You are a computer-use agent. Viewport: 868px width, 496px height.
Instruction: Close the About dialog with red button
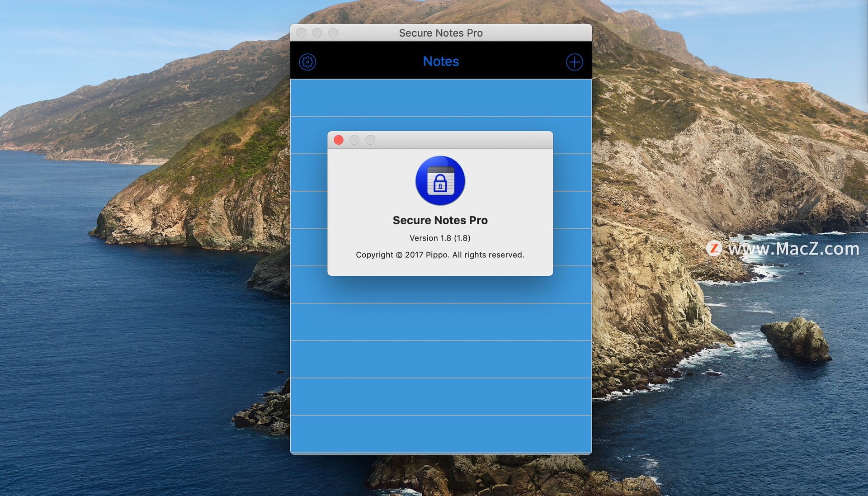click(338, 140)
